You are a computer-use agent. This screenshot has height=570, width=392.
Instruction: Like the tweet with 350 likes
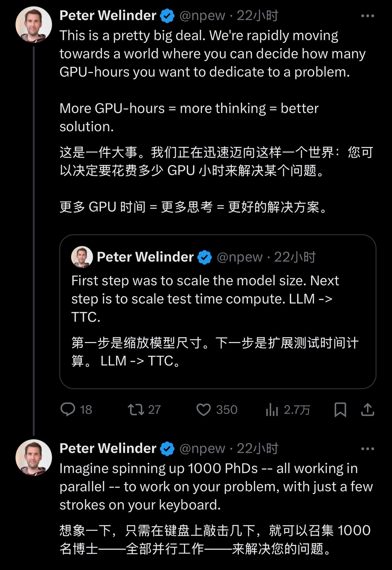pyautogui.click(x=203, y=409)
